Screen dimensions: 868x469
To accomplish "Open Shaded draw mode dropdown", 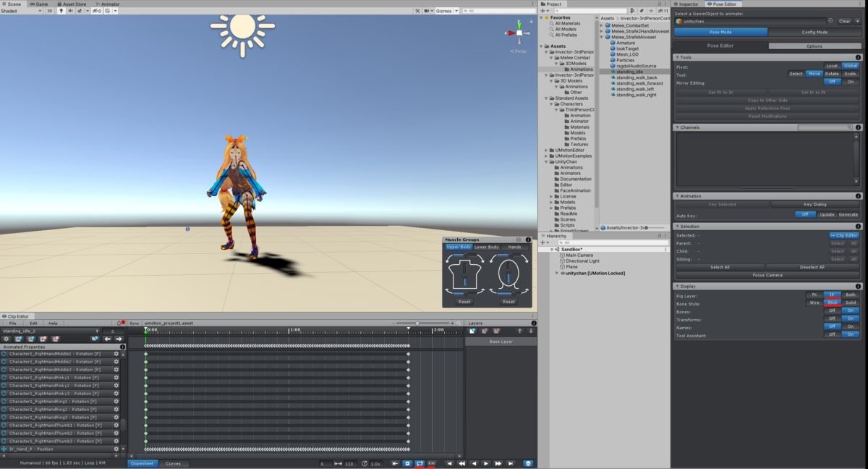I will [x=22, y=11].
